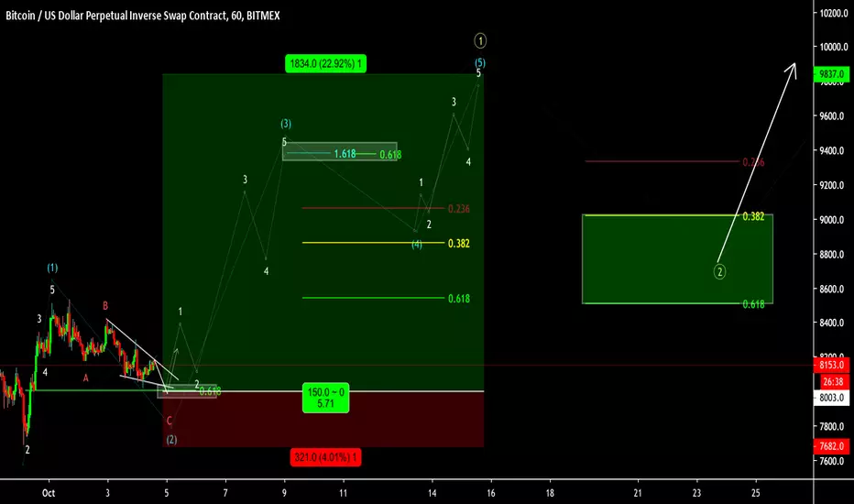Select the 1.618 Fibonacci extension label
854x504 pixels.
[345, 154]
